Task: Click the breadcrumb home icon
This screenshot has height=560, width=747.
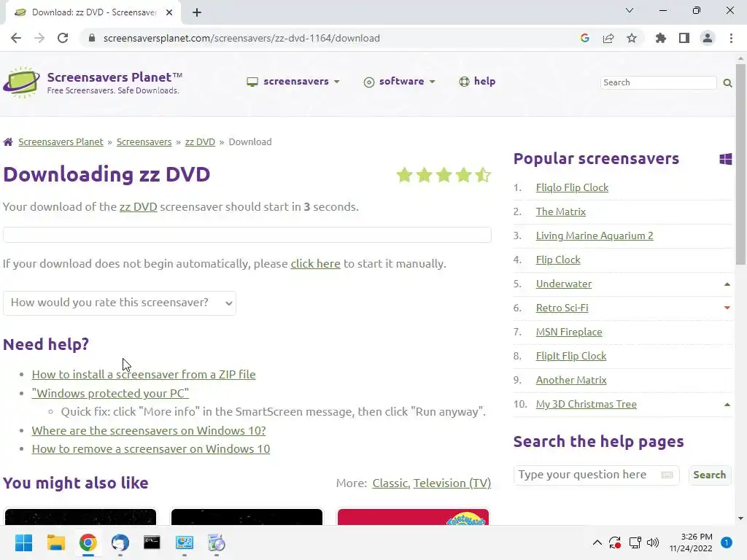Action: pos(8,142)
